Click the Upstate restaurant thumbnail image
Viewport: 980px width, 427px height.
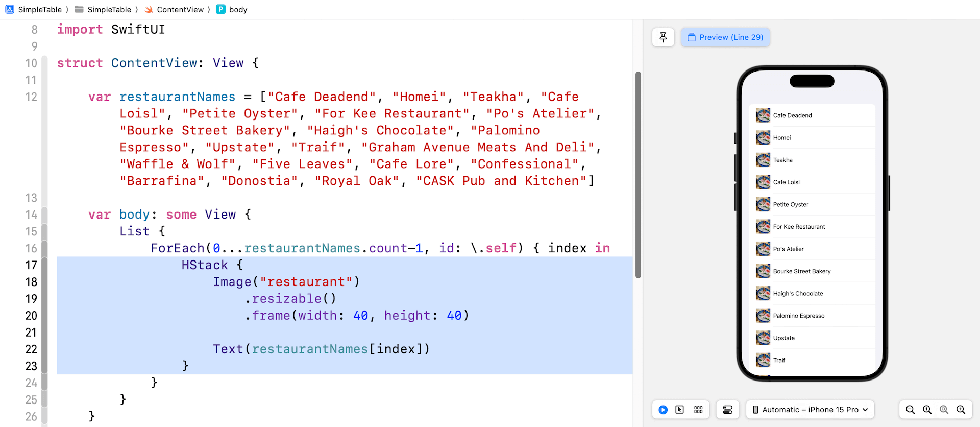tap(763, 338)
